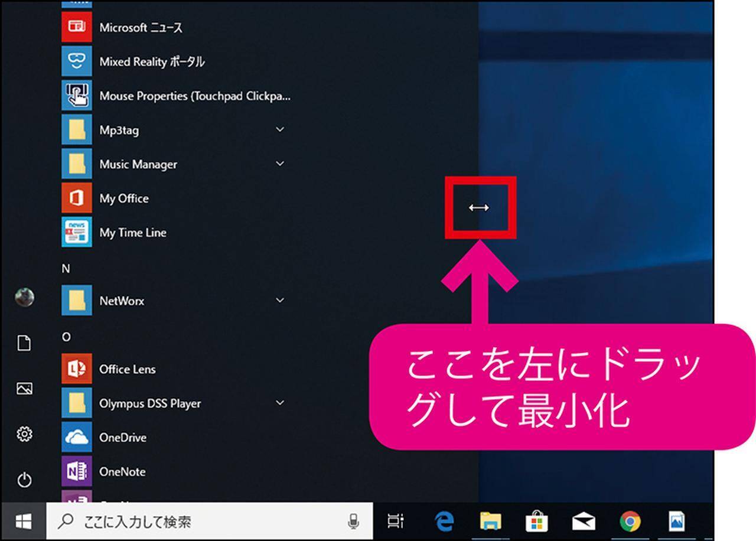Click the search box on the taskbar
Image resolution: width=756 pixels, height=541 pixels.
tap(201, 522)
